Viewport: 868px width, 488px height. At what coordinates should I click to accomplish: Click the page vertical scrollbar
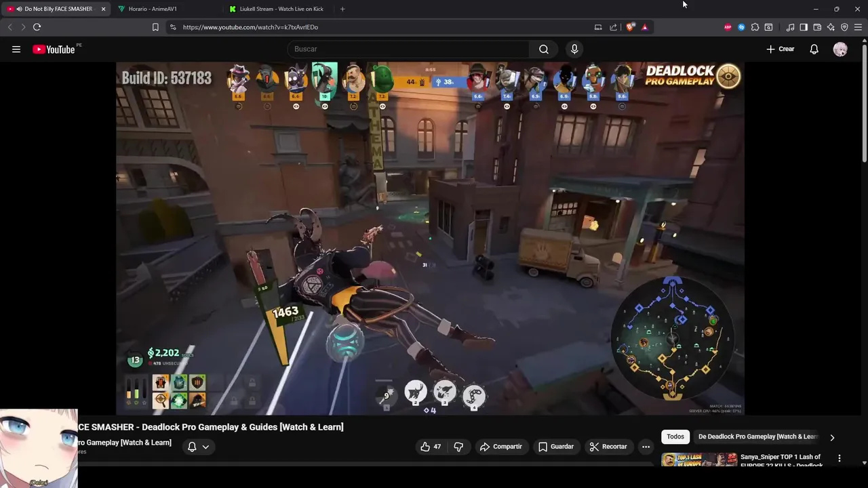coord(864,102)
